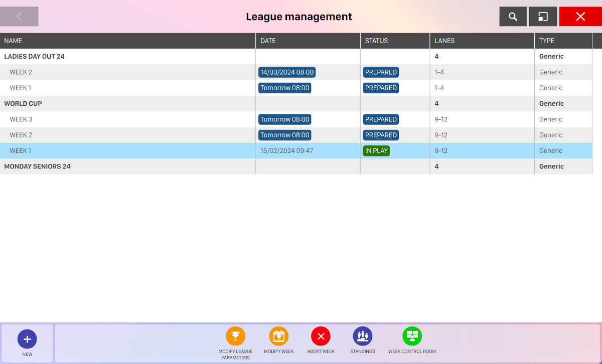The image size is (602, 364).
Task: Open Modify League Parameters trophy icon
Action: 235,336
